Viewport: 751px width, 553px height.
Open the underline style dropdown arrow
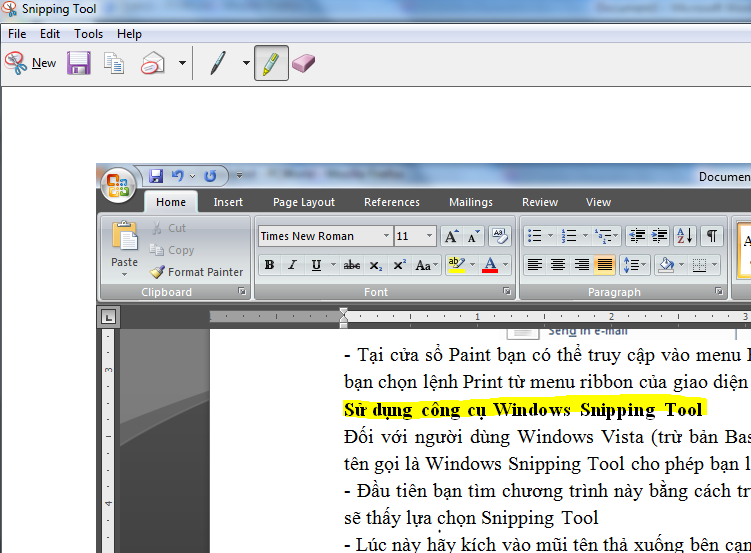pos(333,265)
